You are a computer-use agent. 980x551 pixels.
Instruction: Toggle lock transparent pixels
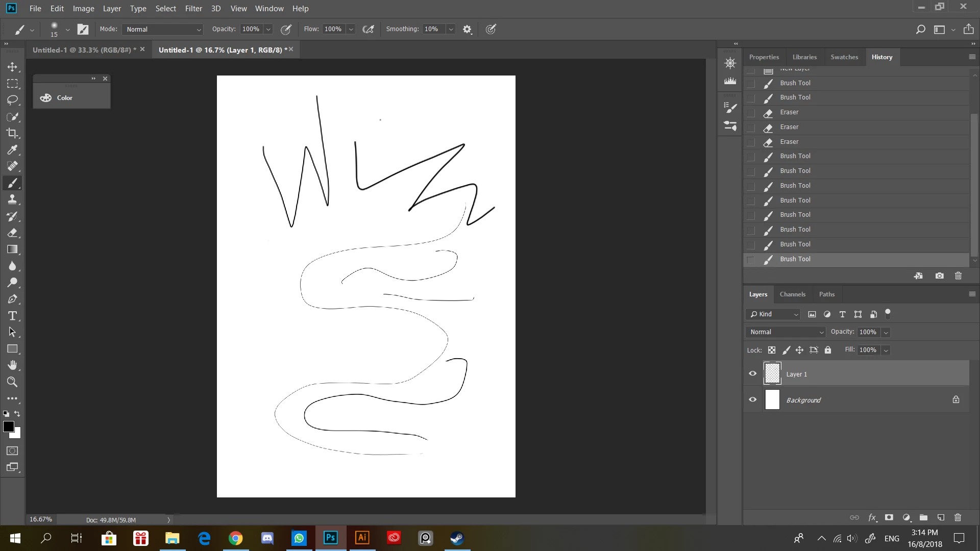[x=772, y=350]
